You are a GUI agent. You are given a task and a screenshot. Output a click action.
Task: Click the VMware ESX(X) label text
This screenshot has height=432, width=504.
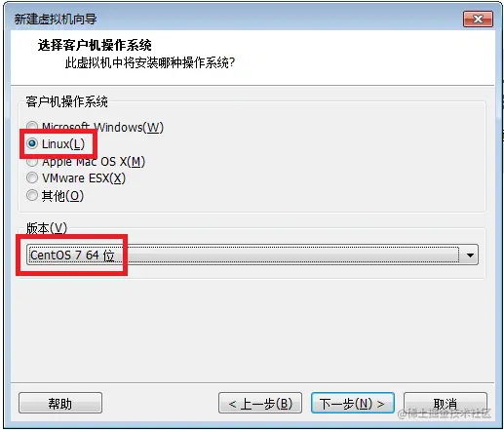tap(84, 178)
